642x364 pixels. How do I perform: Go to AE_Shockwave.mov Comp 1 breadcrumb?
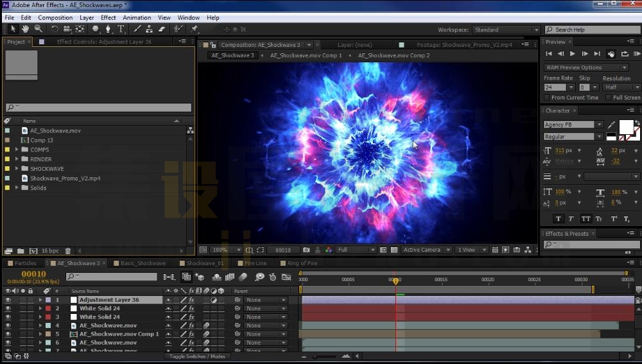click(x=306, y=55)
